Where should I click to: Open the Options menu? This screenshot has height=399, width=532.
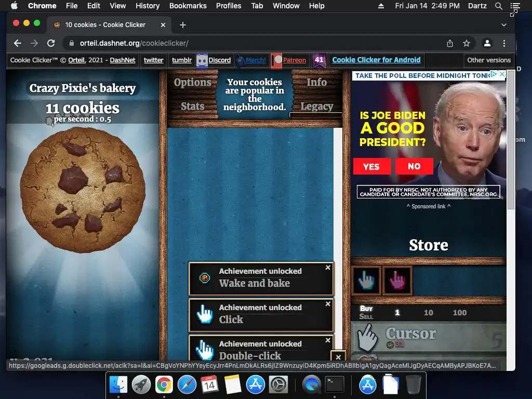click(192, 83)
